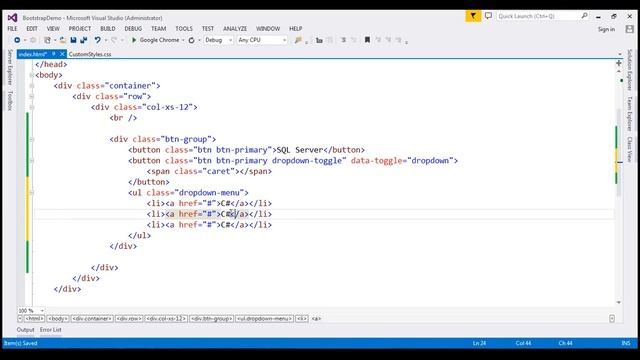640x360 pixels.
Task: Open the TEST menu
Action: (208, 29)
